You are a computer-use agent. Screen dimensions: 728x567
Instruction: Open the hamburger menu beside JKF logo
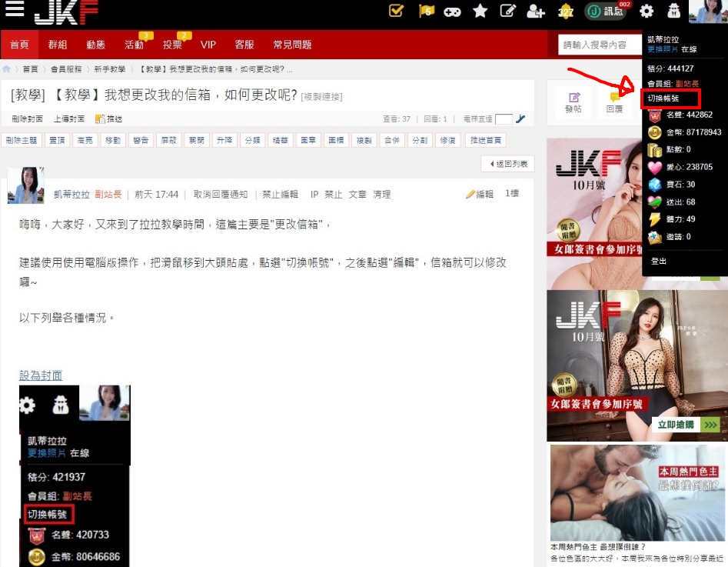click(x=14, y=10)
